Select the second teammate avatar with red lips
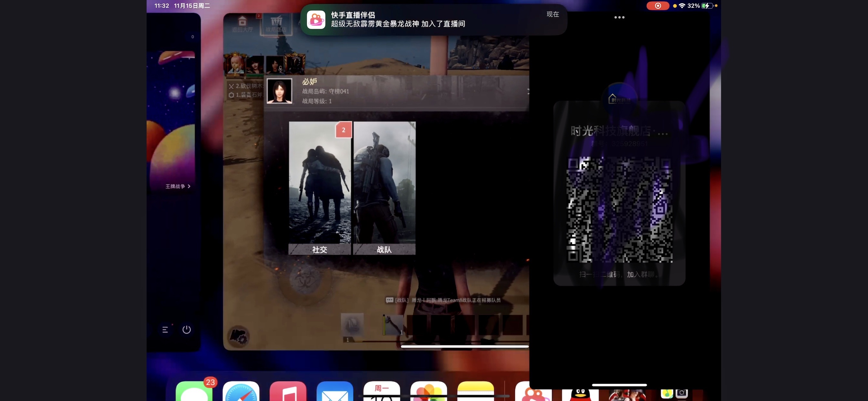Viewport: 868px width, 401px height. pyautogui.click(x=255, y=64)
